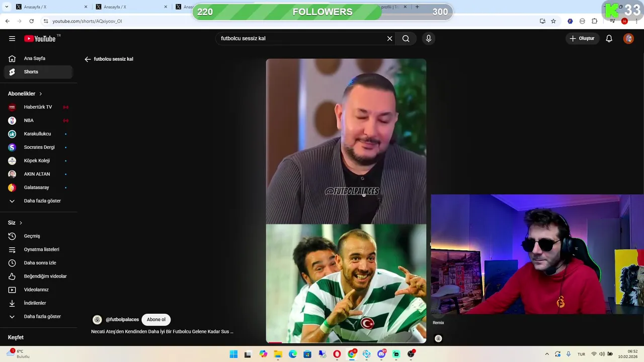Screen dimensions: 644x362
Task: Open Microsoft Edge from the taskbar
Action: (292, 354)
